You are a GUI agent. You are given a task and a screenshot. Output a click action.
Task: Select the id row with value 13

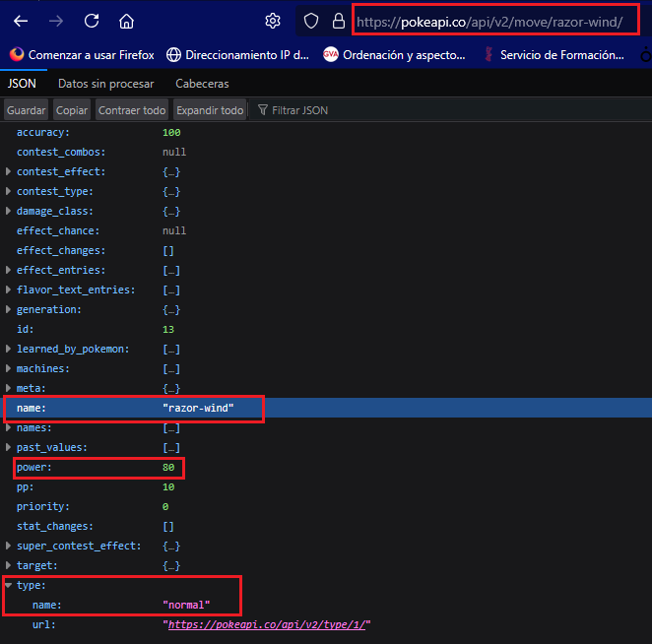click(x=326, y=329)
